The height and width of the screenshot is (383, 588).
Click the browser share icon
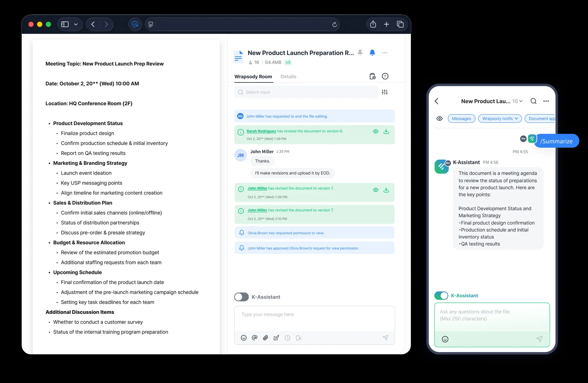pyautogui.click(x=373, y=24)
